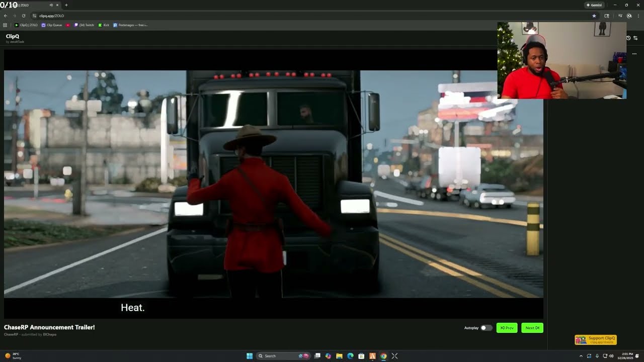Open the (34) Twitch bookmark
The width and height of the screenshot is (644, 362).
(x=84, y=25)
